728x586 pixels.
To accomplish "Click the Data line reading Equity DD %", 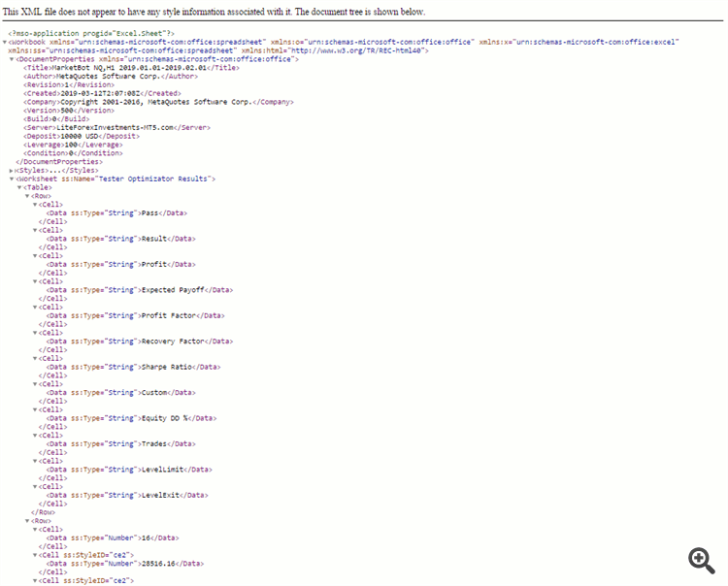I will click(131, 418).
